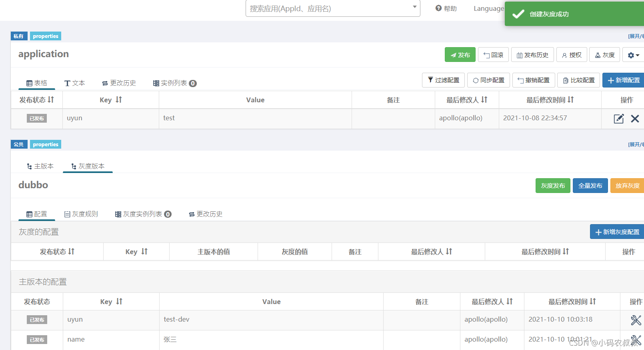Open the 灰度实例列表 tab
The height and width of the screenshot is (350, 644).
(143, 214)
